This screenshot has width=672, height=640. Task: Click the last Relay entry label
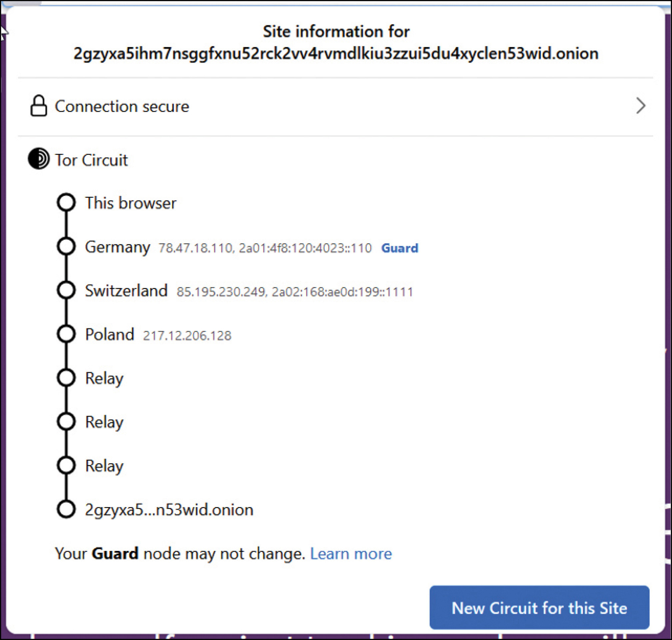pyautogui.click(x=104, y=466)
